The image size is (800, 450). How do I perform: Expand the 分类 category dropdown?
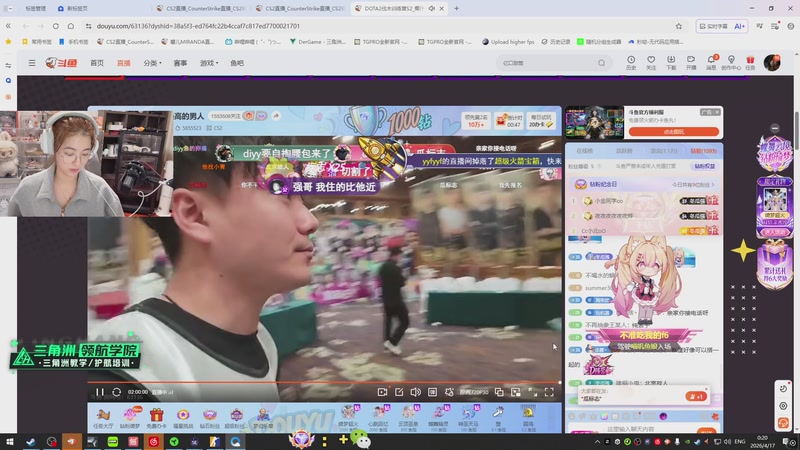(152, 63)
